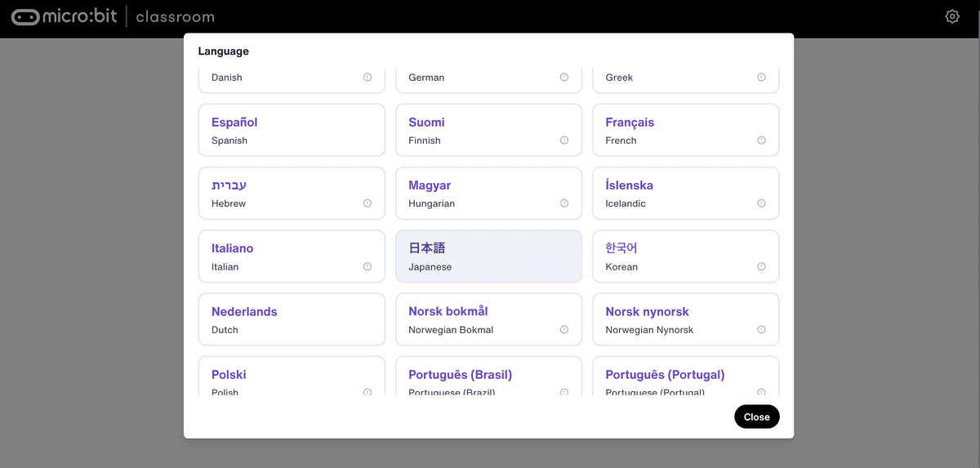Click the Norwegian Bokmal info icon
Screen dimensions: 980x468
coord(564,330)
